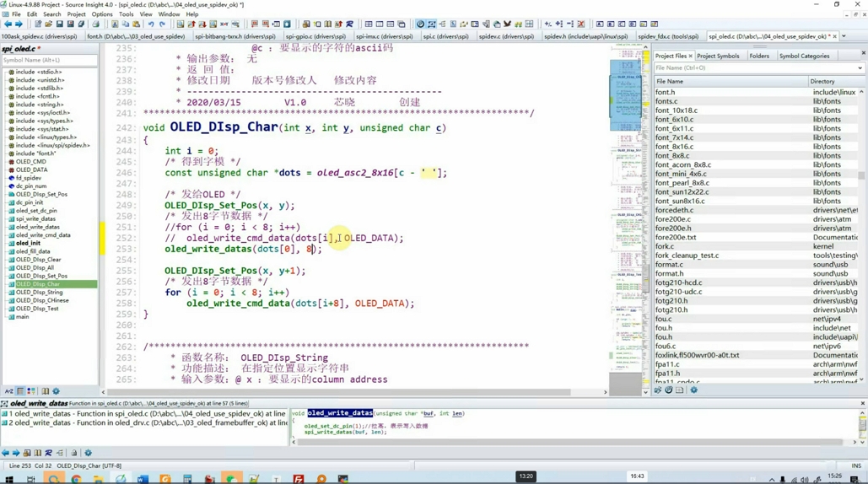Click relation window R lookup icon
Screen dimensions: 868x484
[x=48, y=453]
